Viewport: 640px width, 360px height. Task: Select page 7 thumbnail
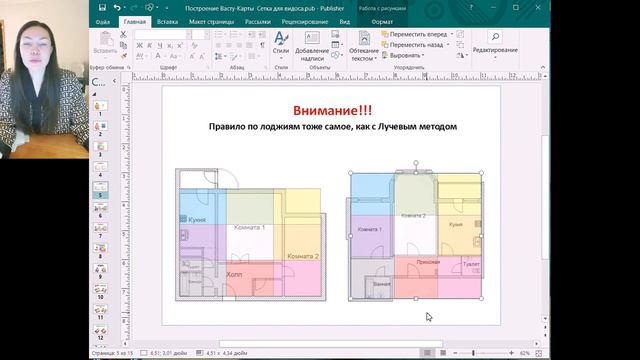pyautogui.click(x=100, y=229)
